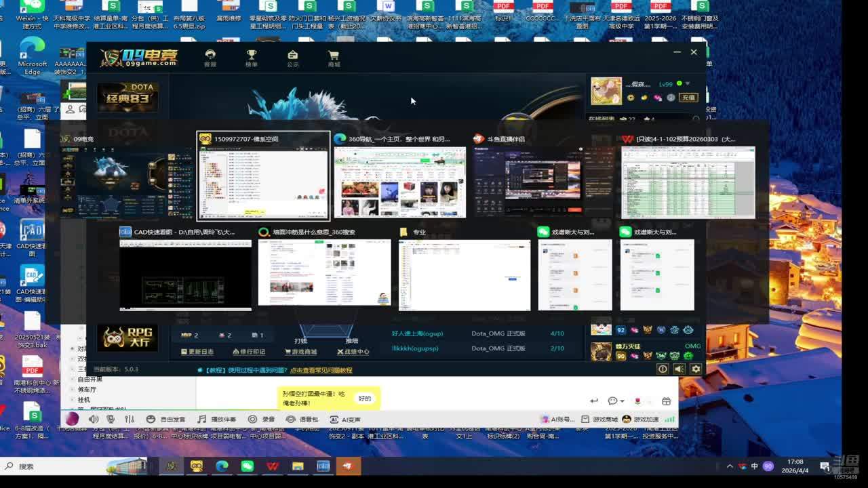Open the 客服 customer service icon
The image size is (868, 488).
click(x=210, y=57)
